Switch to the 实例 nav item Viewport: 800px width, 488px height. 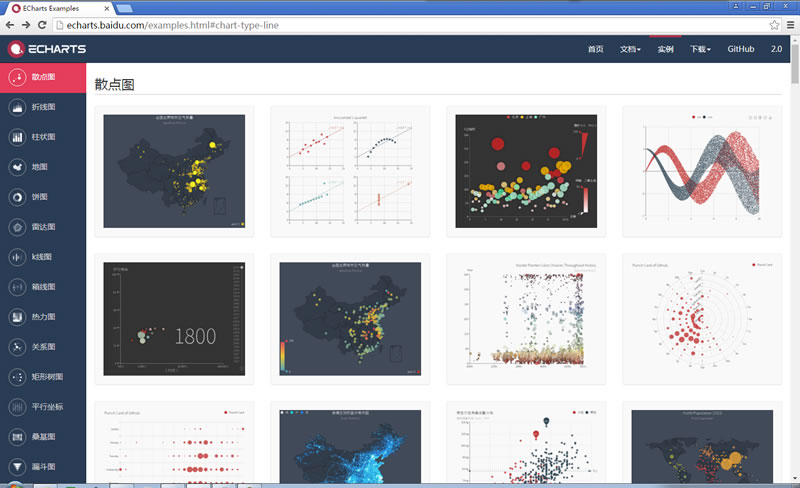point(665,49)
